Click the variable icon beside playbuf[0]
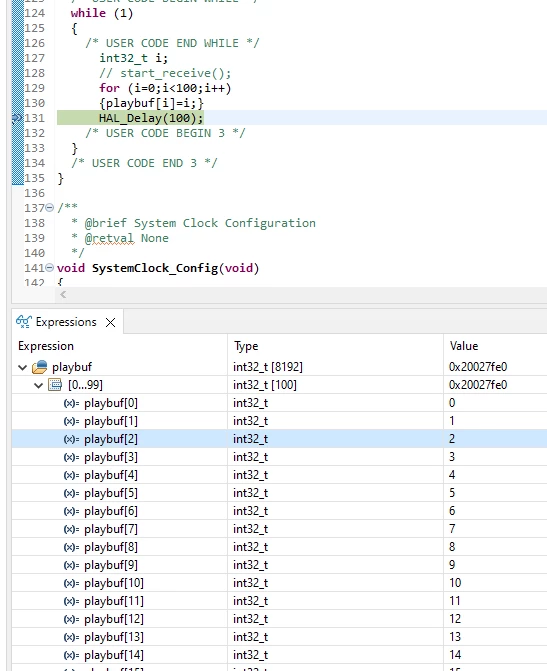 [71, 403]
